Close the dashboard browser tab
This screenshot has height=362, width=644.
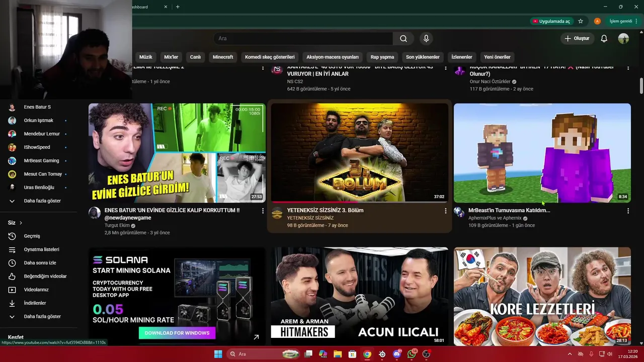coord(166,7)
